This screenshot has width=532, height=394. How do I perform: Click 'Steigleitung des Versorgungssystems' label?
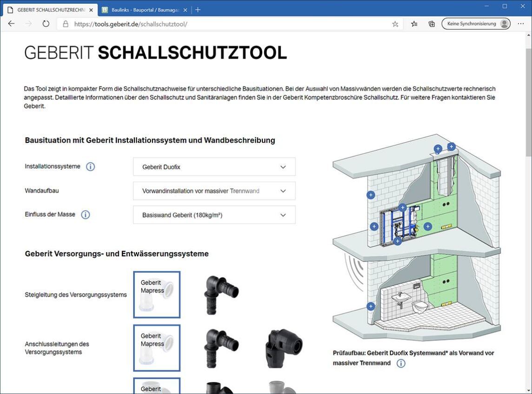(x=76, y=294)
